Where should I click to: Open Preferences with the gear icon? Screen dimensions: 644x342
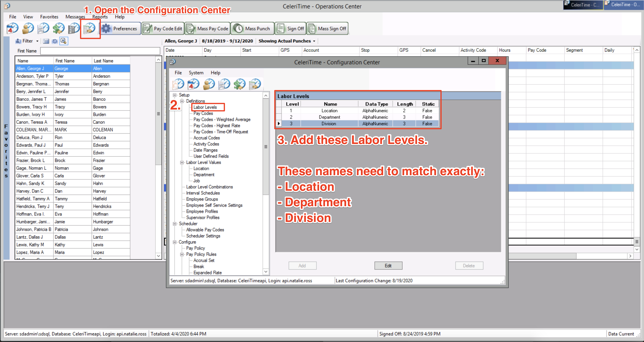coord(120,29)
